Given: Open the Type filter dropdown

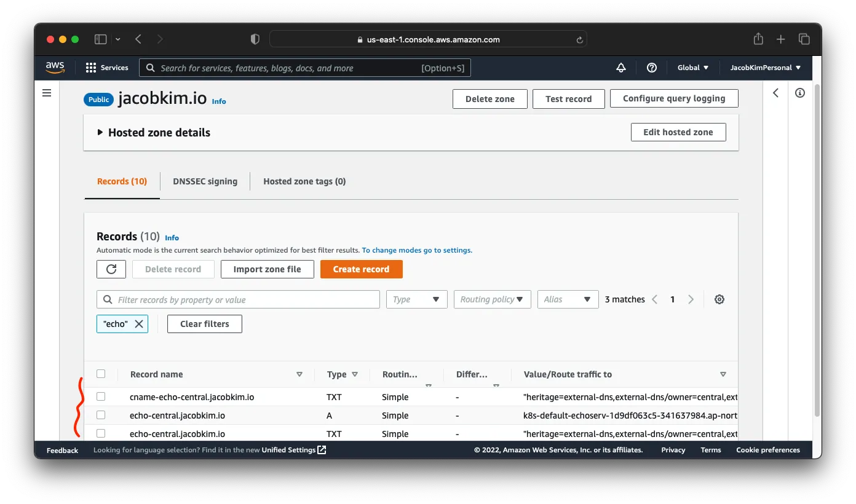Looking at the screenshot, I should pos(416,299).
